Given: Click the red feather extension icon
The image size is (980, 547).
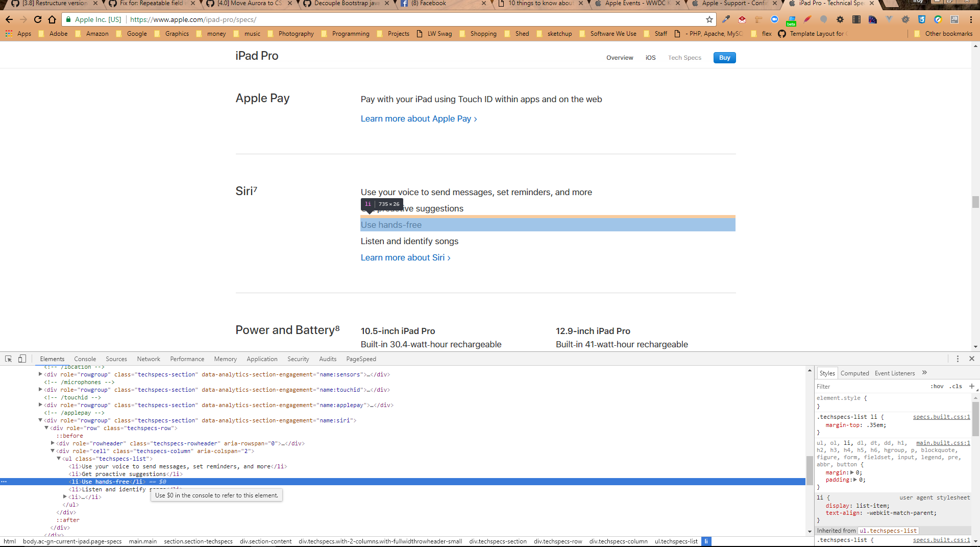Looking at the screenshot, I should (807, 19).
